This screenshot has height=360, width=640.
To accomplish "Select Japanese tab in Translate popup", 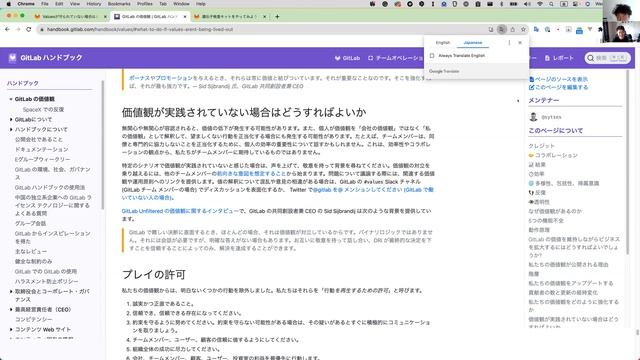I will point(473,42).
